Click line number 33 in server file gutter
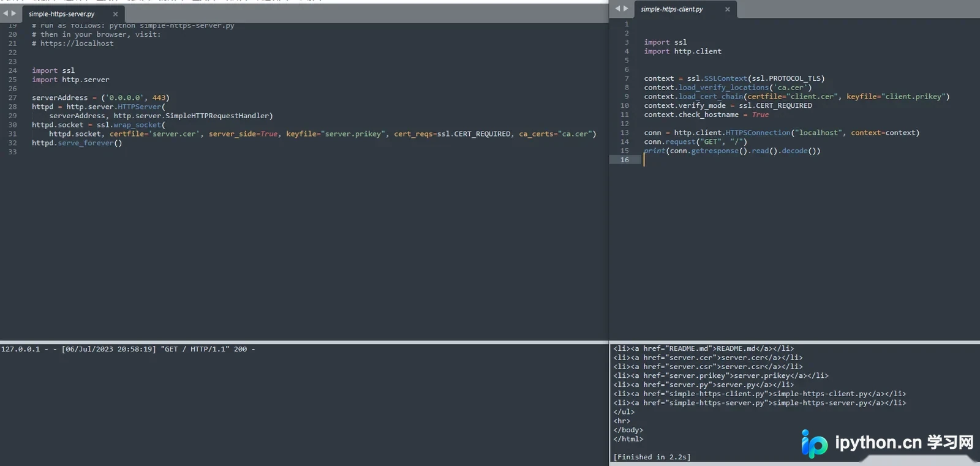 tap(12, 152)
